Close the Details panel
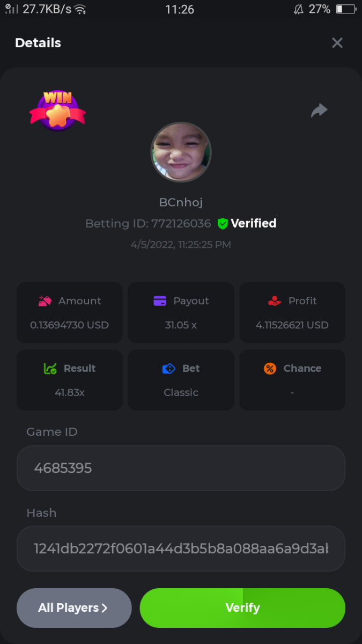 click(x=337, y=43)
